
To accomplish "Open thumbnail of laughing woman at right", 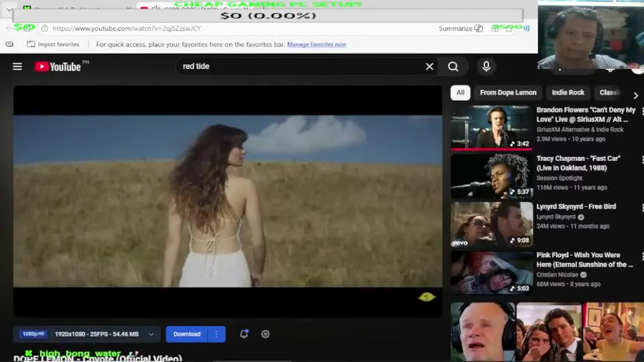I will tap(614, 332).
